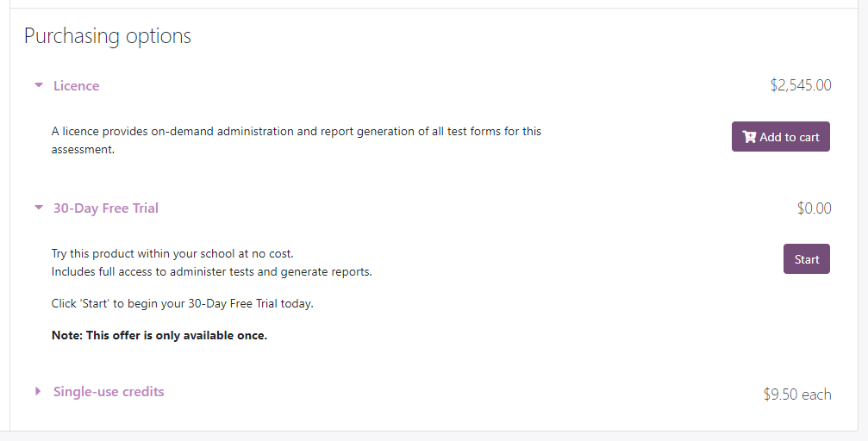
Task: Click the 'Includes full access to administer tests' line
Action: [211, 271]
